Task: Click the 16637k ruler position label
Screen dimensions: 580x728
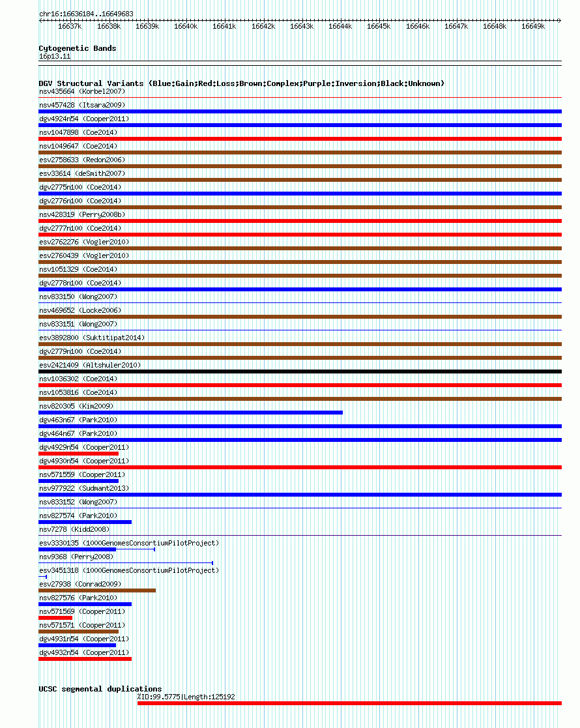Action: [70, 27]
